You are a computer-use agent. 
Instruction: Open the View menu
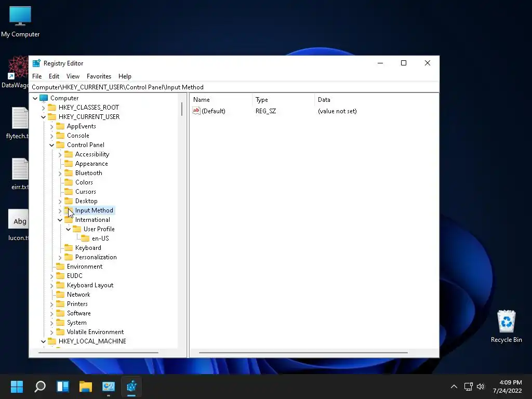click(73, 76)
